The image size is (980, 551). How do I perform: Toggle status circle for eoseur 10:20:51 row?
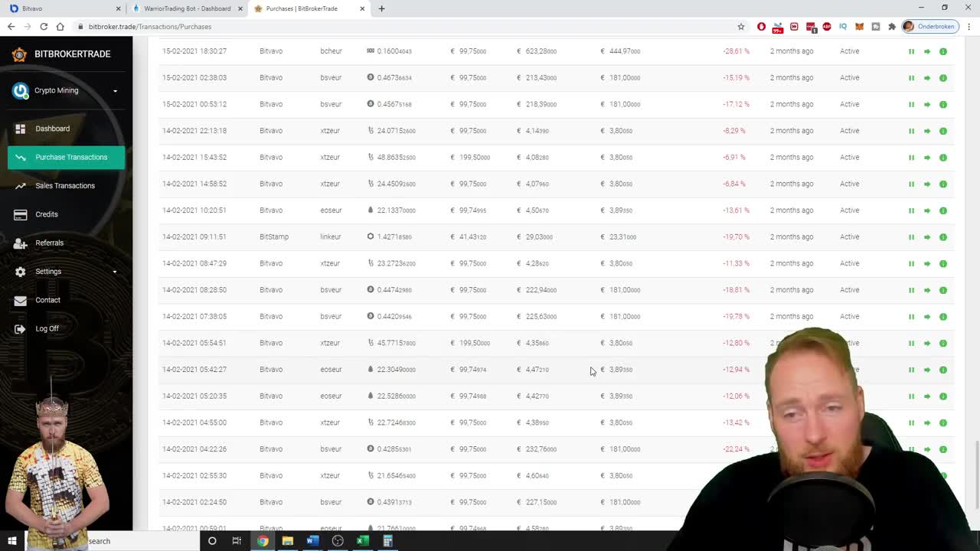(943, 210)
